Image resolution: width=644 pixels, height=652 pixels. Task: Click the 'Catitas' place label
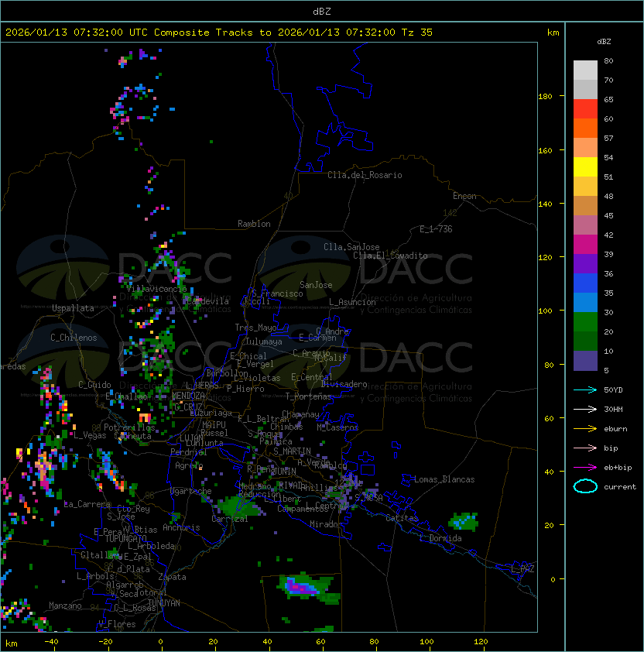pyautogui.click(x=402, y=519)
